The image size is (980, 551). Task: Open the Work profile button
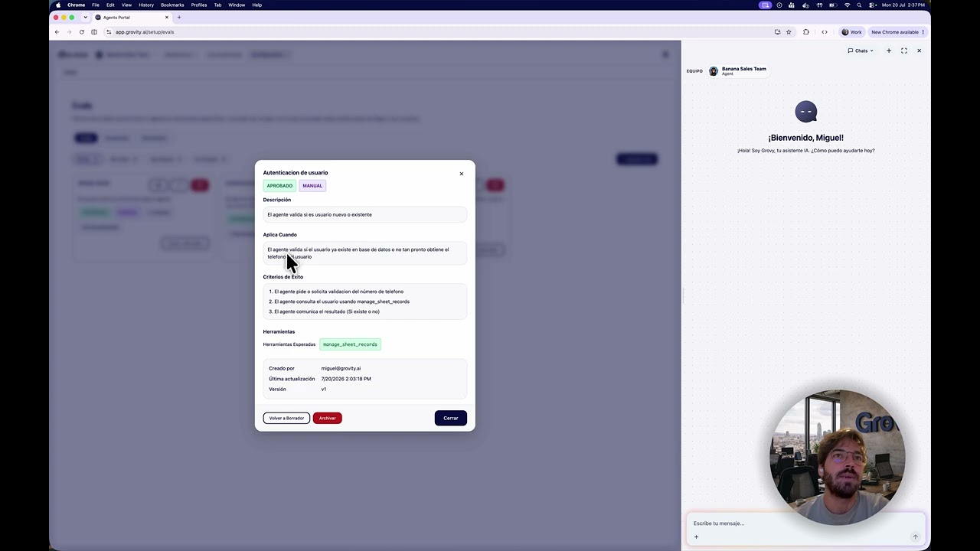[x=851, y=32]
